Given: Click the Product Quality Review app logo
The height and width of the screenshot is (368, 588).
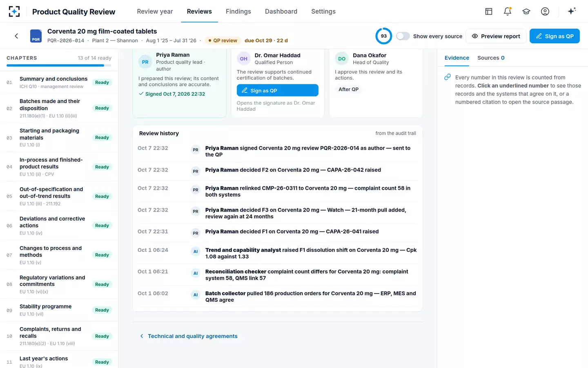Looking at the screenshot, I should tap(14, 11).
